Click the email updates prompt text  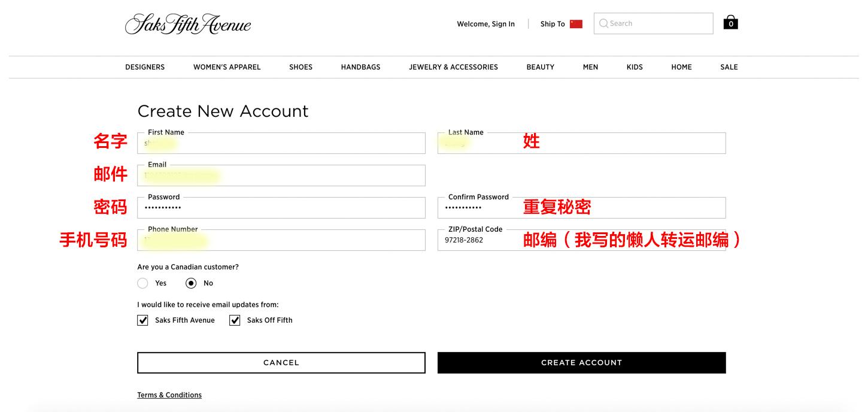pos(208,305)
